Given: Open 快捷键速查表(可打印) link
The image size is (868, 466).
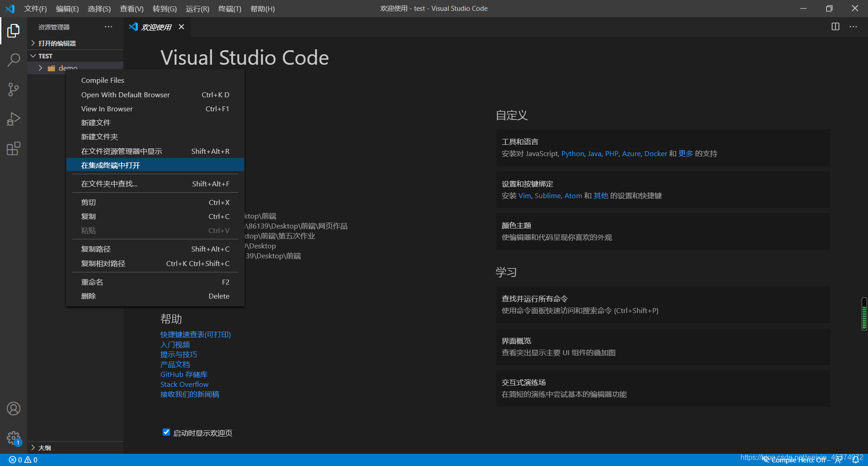Looking at the screenshot, I should tap(195, 334).
